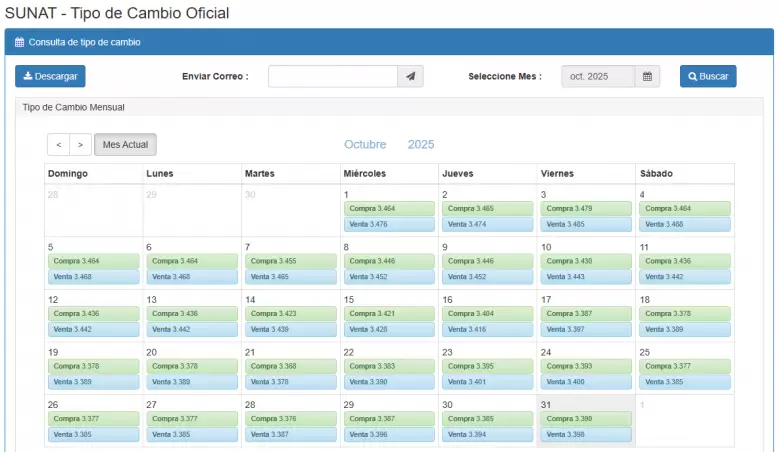
Task: Advance to next month with right arrow
Action: click(80, 145)
